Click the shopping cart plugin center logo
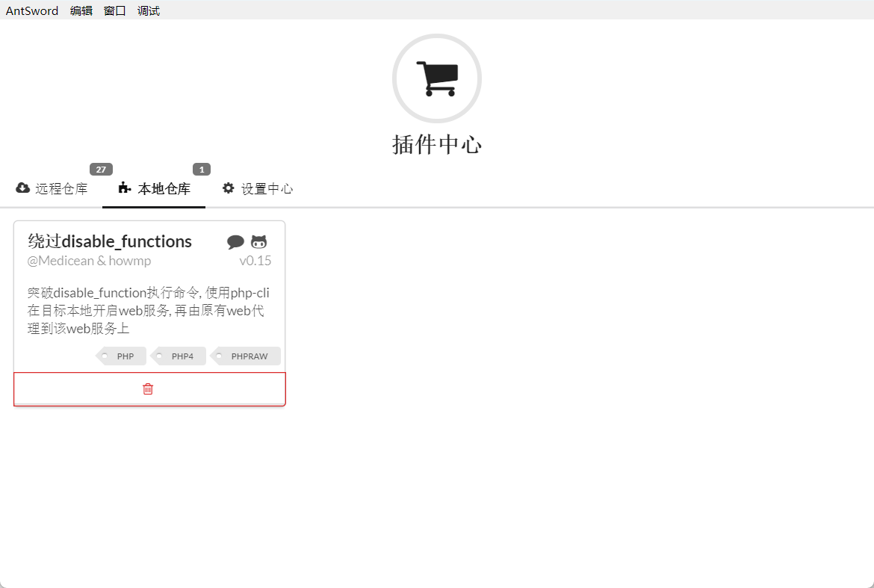The height and width of the screenshot is (588, 874). point(437,78)
